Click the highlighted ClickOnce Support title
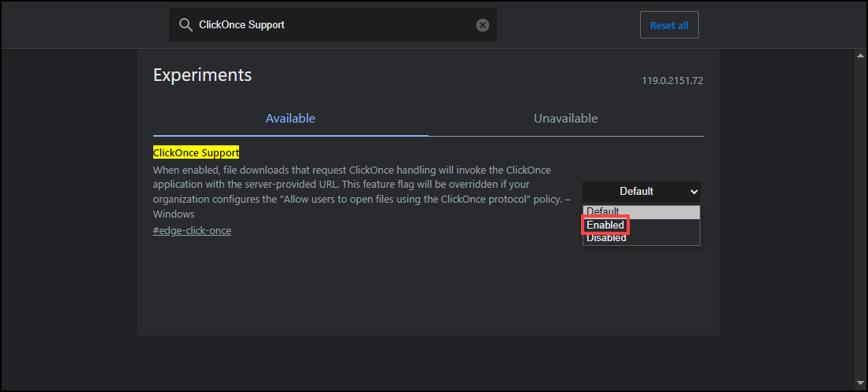868x392 pixels. pos(196,152)
